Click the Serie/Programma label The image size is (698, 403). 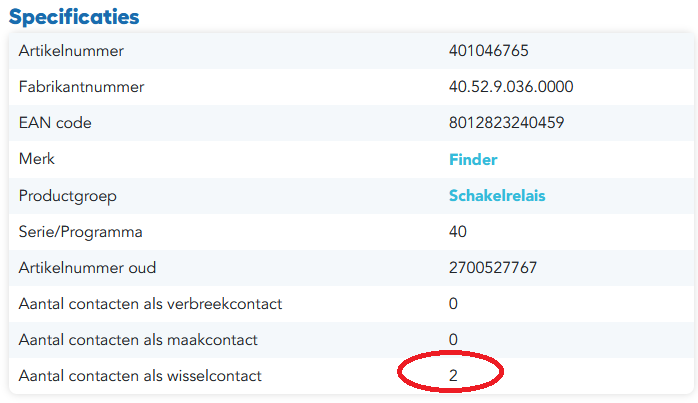pyautogui.click(x=81, y=232)
